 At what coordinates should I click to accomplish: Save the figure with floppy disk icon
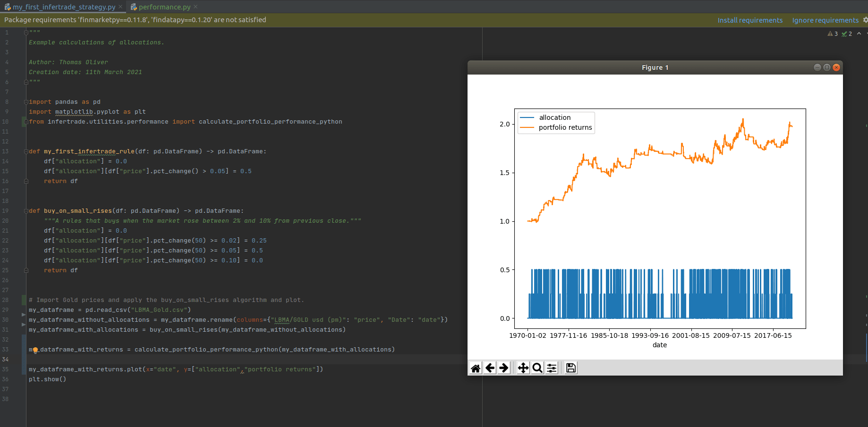(571, 368)
